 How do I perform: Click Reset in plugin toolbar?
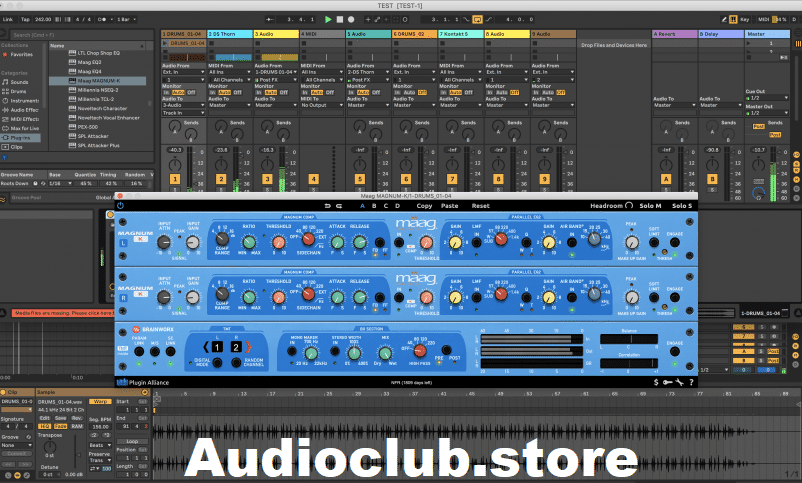tap(480, 206)
